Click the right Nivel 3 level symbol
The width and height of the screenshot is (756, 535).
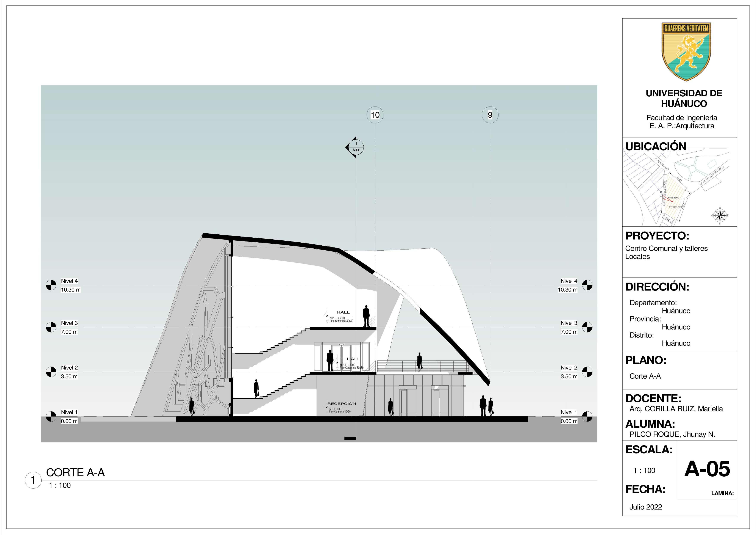pyautogui.click(x=587, y=327)
